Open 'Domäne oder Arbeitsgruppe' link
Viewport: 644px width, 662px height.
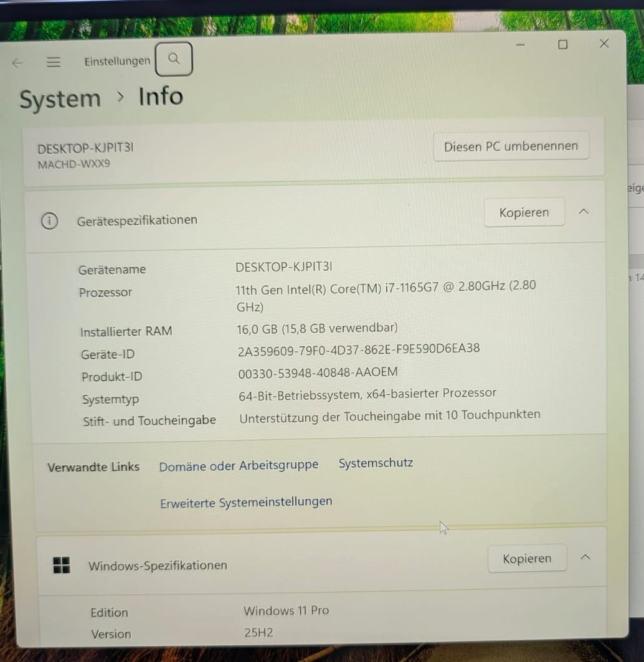coord(239,466)
